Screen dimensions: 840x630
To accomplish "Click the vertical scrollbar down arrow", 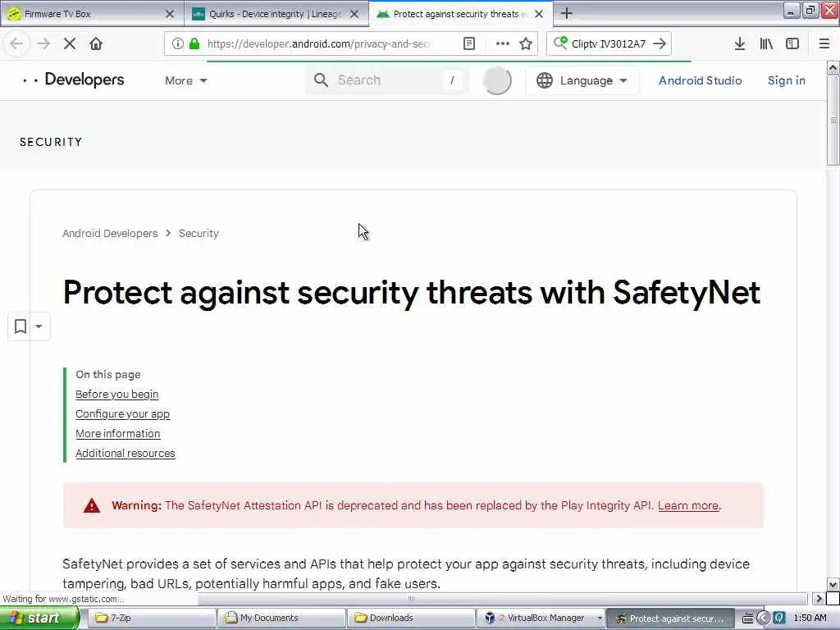I will coord(833,584).
